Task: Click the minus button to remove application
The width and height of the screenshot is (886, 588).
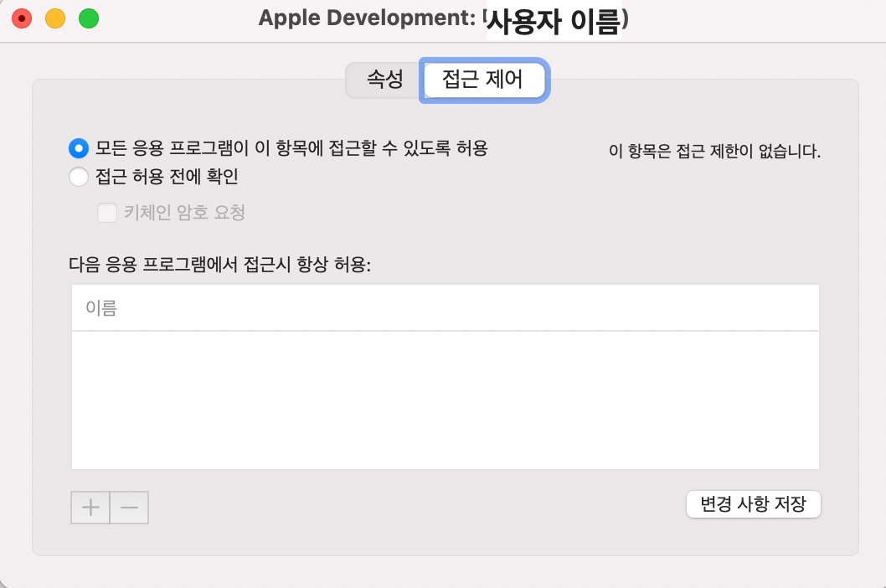Action: pos(130,508)
